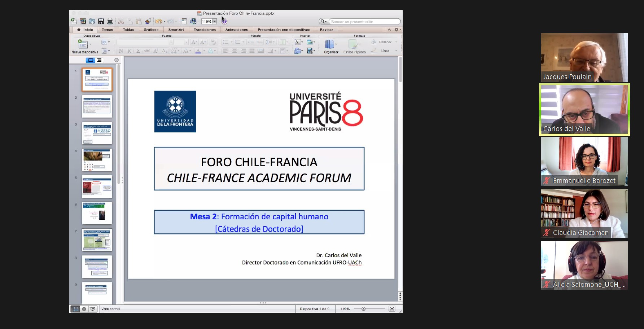Switch to slide sorter view in status bar
Image resolution: width=644 pixels, height=329 pixels.
click(84, 309)
